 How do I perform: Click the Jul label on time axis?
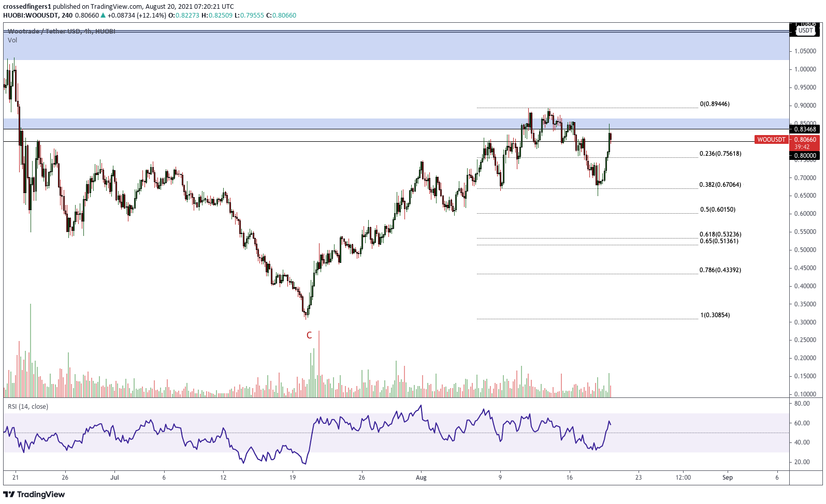click(x=114, y=478)
